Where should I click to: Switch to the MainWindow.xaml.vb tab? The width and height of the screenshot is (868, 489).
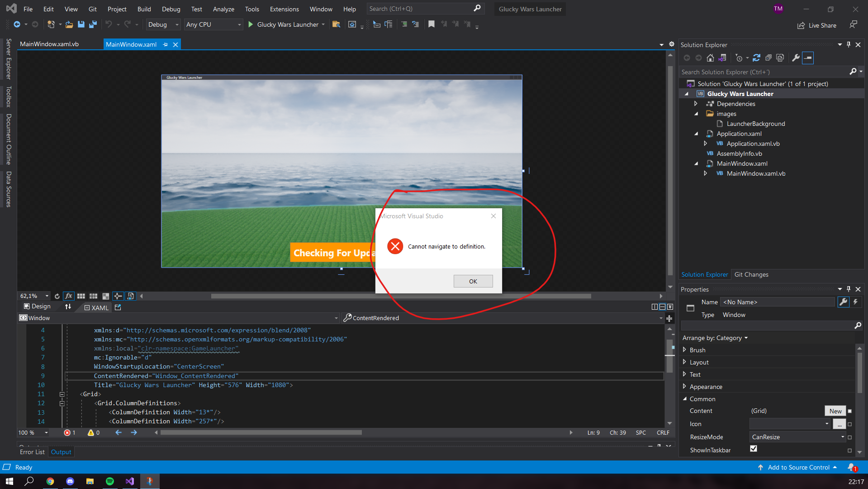click(49, 44)
